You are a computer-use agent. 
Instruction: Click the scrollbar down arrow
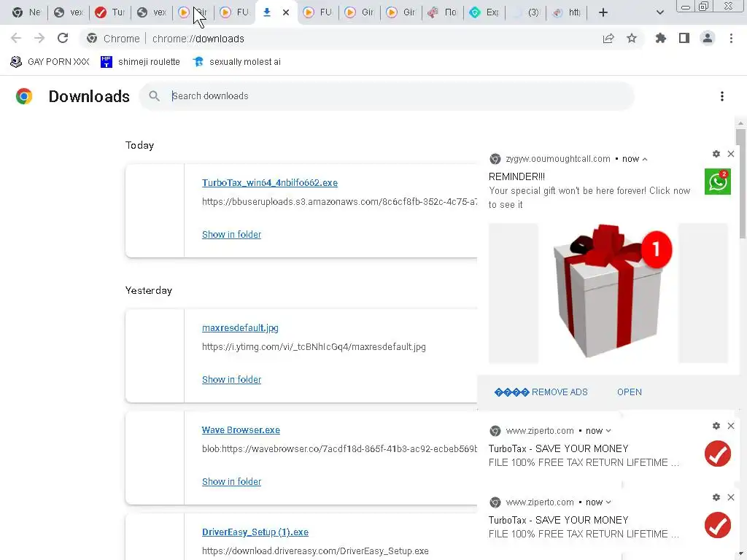[740, 555]
